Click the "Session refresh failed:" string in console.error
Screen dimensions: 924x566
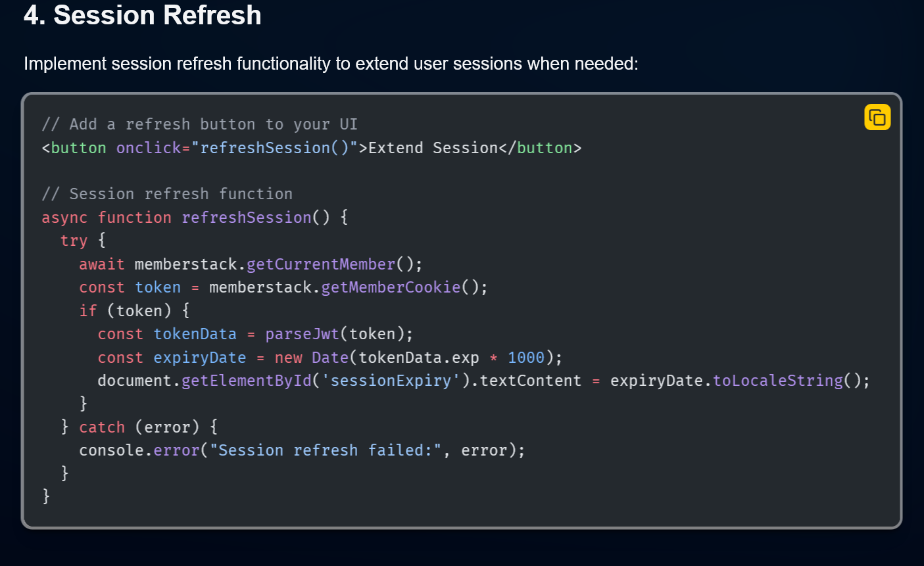[326, 450]
